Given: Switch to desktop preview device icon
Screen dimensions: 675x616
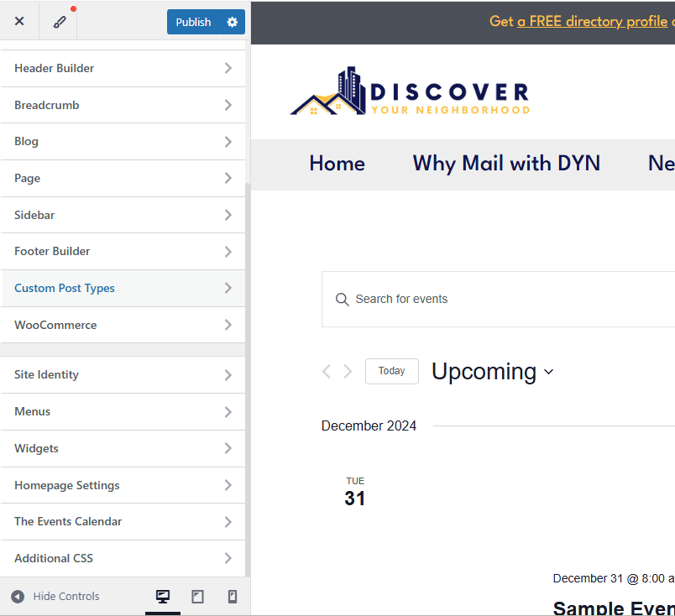Looking at the screenshot, I should pyautogui.click(x=163, y=597).
